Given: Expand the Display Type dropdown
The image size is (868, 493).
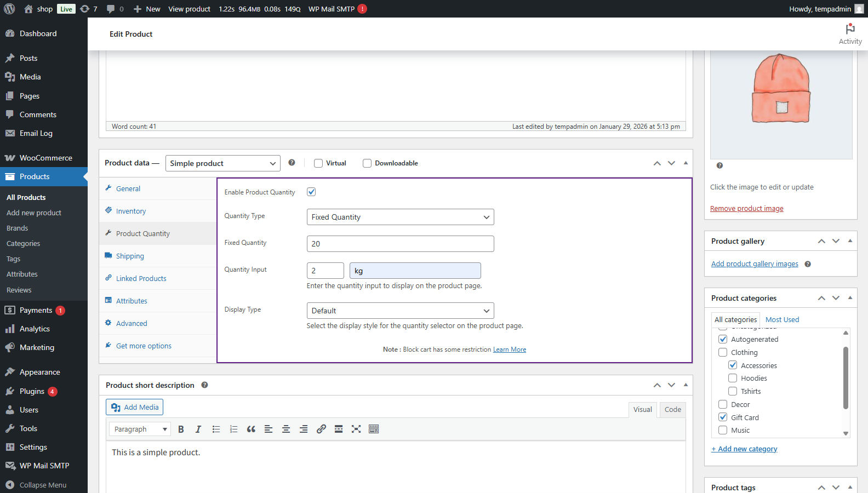Looking at the screenshot, I should click(400, 311).
